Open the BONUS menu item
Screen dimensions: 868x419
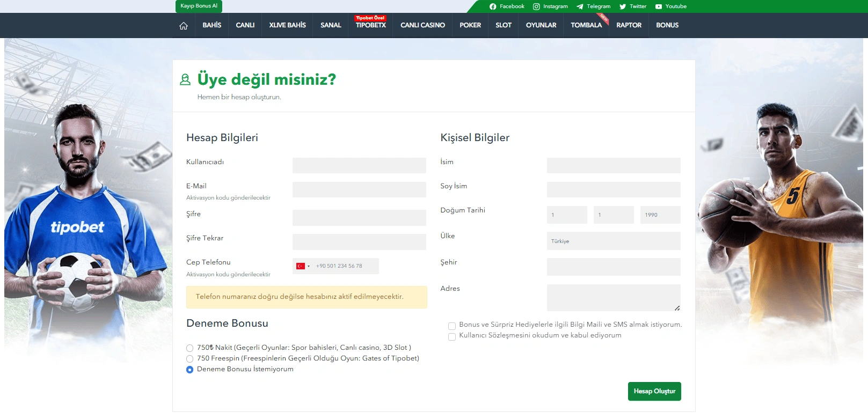667,25
